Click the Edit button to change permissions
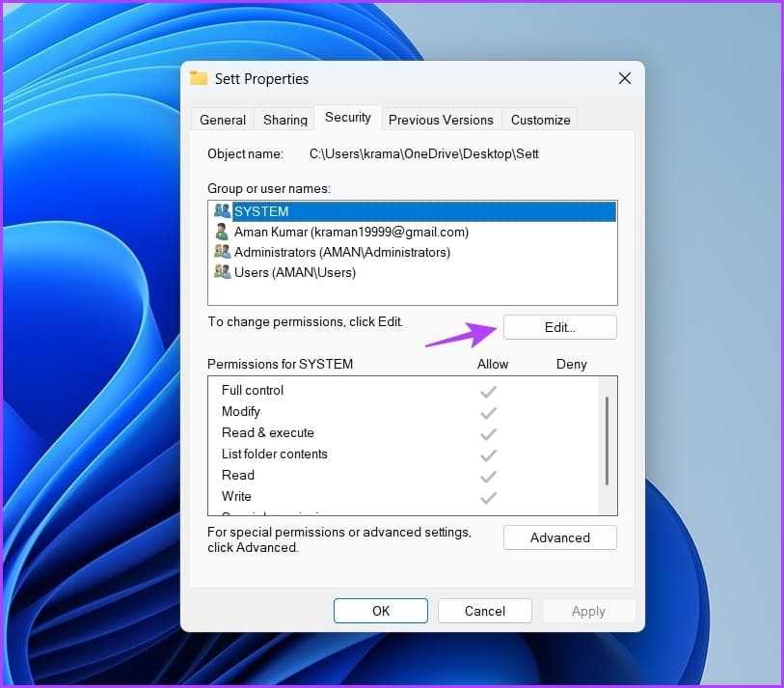Screen dimensions: 784x688 559,327
